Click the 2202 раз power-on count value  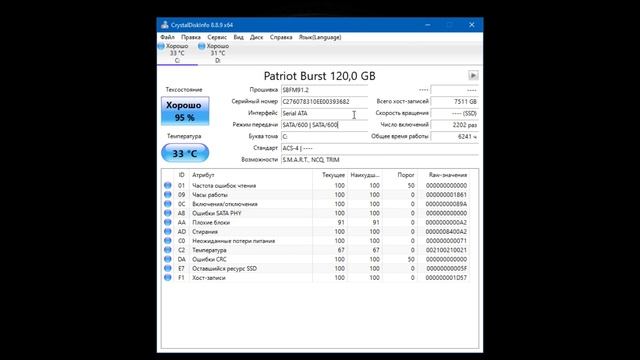coord(454,125)
